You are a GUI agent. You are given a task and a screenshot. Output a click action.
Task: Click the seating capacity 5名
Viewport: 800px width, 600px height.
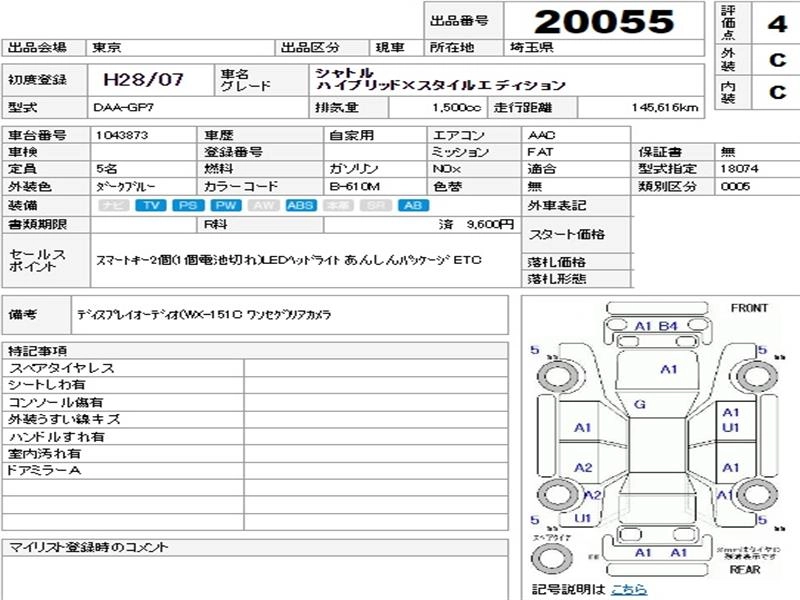click(x=109, y=169)
